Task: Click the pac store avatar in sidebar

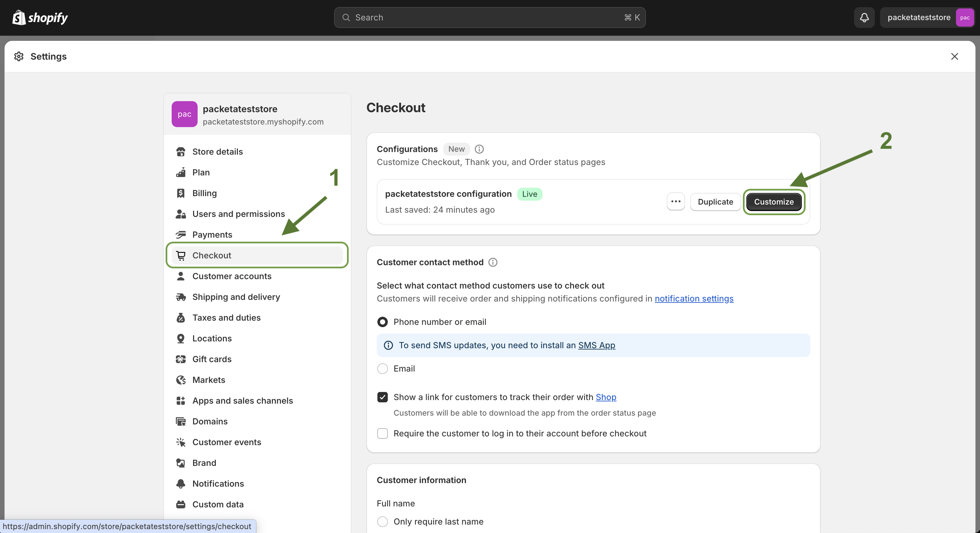Action: (185, 114)
